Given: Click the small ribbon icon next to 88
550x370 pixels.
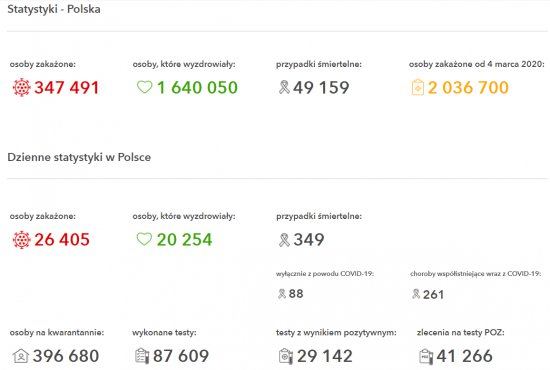Looking at the screenshot, I should point(282,294).
